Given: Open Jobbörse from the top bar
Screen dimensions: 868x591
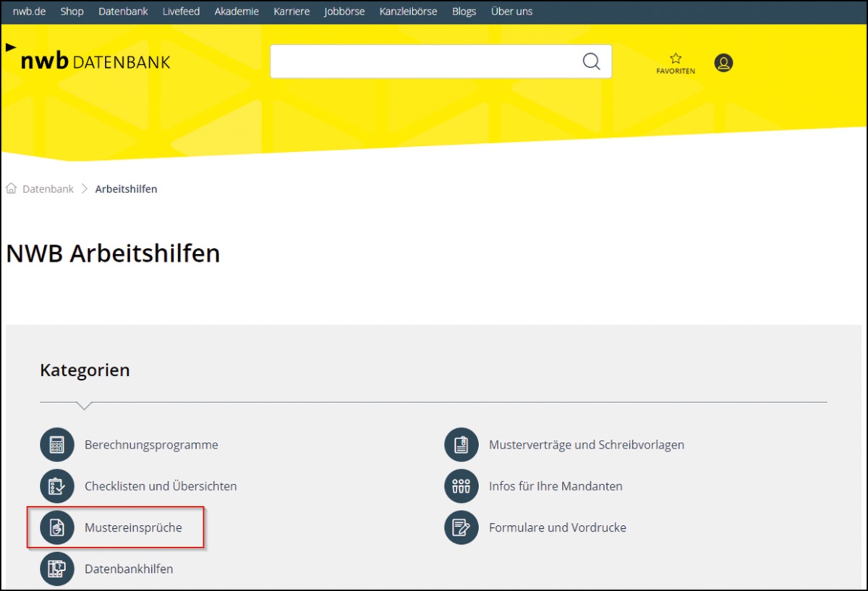Looking at the screenshot, I should pyautogui.click(x=344, y=12).
